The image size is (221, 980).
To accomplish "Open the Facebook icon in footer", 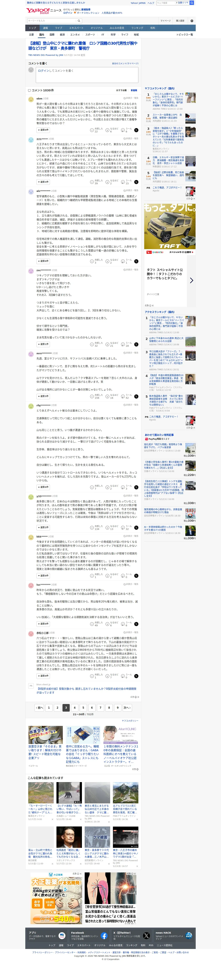I will [x=104, y=936].
